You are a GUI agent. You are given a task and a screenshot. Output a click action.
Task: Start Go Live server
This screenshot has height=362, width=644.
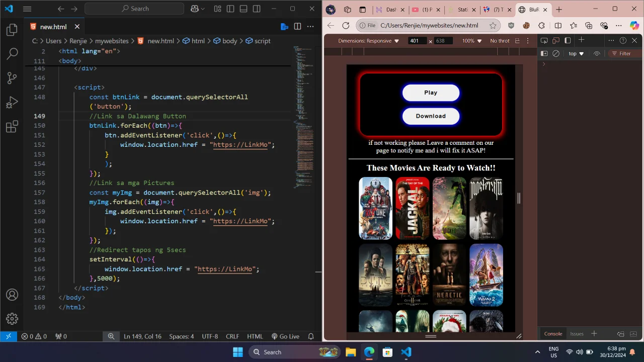coord(285,336)
